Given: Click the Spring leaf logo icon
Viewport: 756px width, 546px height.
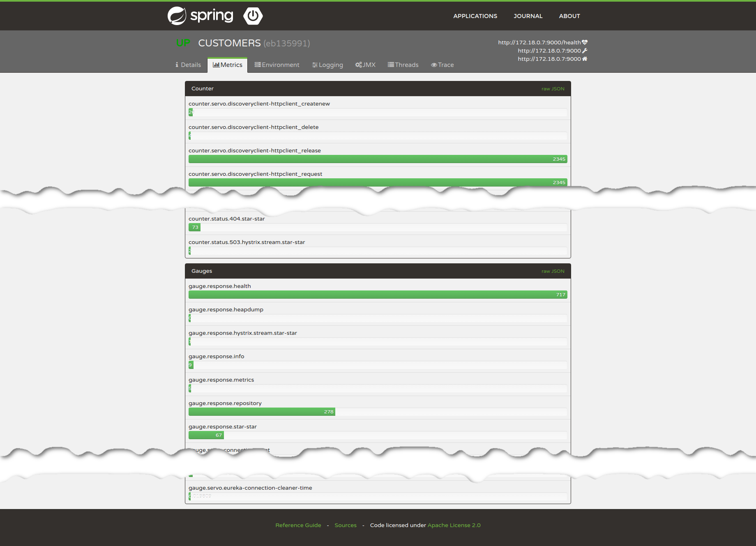Looking at the screenshot, I should point(177,16).
